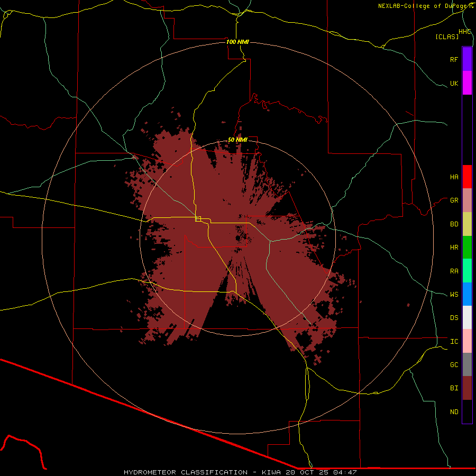Click the 04:47 timestamp
476x476 pixels.
345,472
